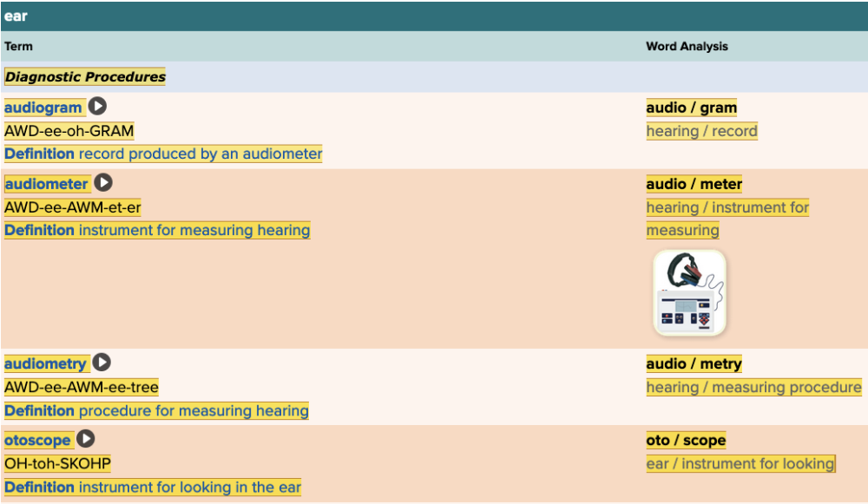
Task: Click the 'audio / gram' word analysis
Action: pyautogui.click(x=691, y=108)
